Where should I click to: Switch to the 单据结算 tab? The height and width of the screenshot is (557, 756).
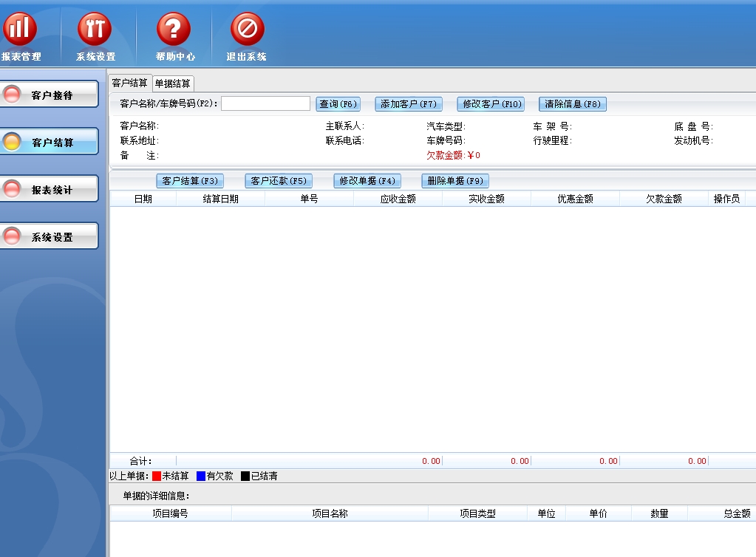click(x=173, y=83)
